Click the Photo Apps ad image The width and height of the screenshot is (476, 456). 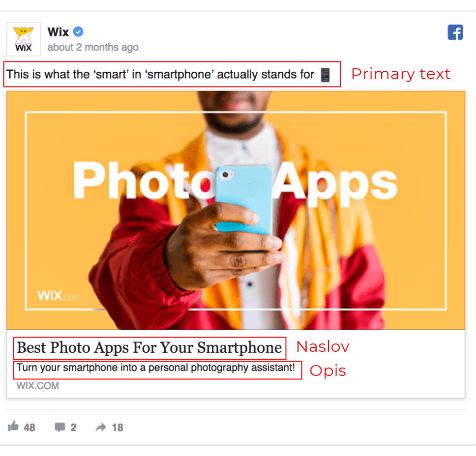pyautogui.click(x=236, y=210)
